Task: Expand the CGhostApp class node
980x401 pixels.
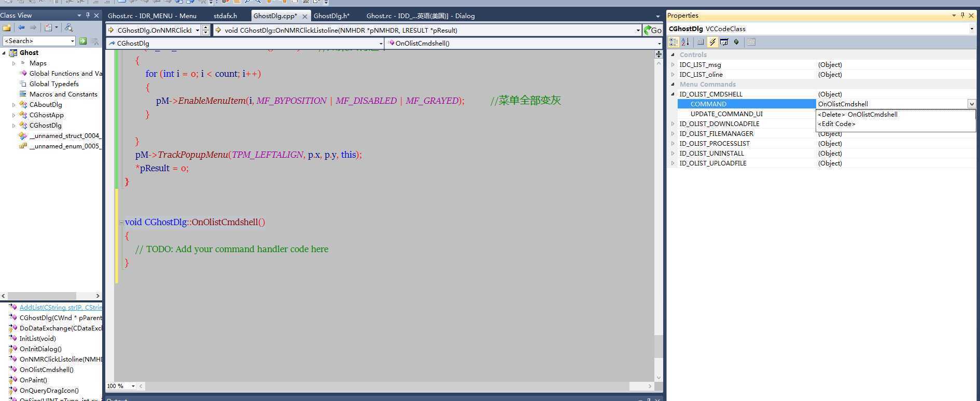Action: 14,115
